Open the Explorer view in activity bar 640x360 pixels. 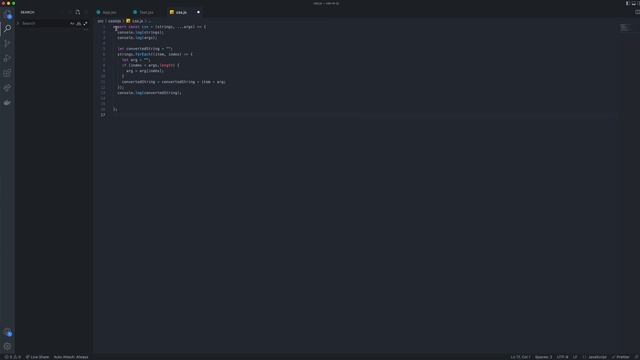[x=7, y=14]
